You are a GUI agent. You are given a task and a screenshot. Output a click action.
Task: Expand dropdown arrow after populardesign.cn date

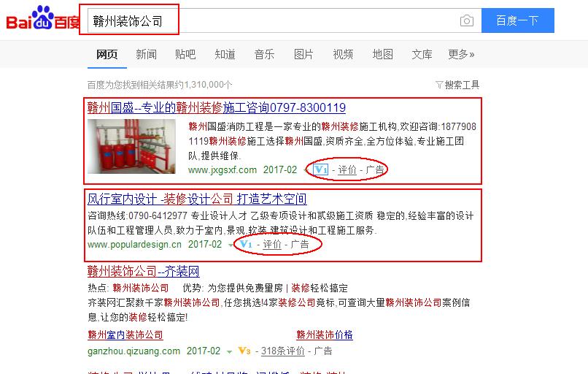click(231, 245)
